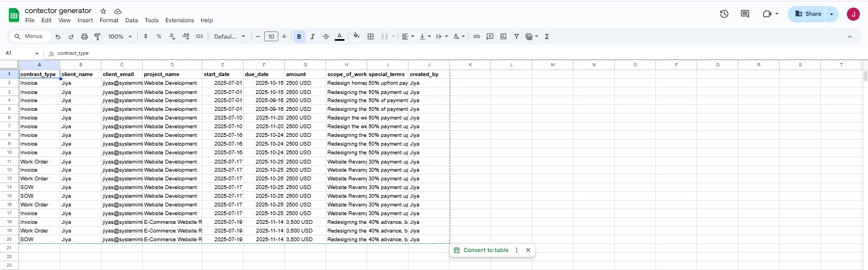Open version history clock icon
Viewport: 868px width, 270px height.
pos(724,14)
